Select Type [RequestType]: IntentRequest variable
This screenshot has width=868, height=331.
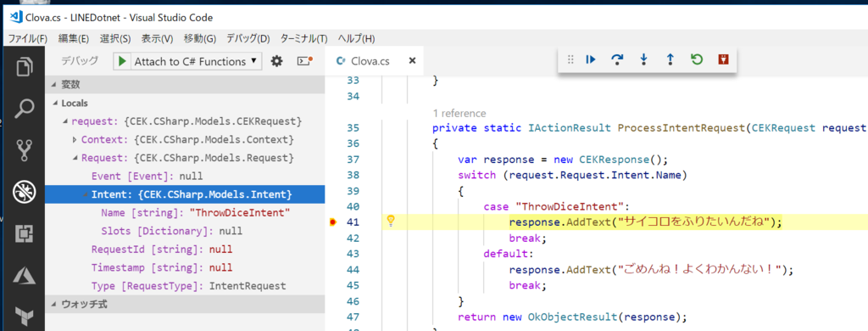point(185,286)
